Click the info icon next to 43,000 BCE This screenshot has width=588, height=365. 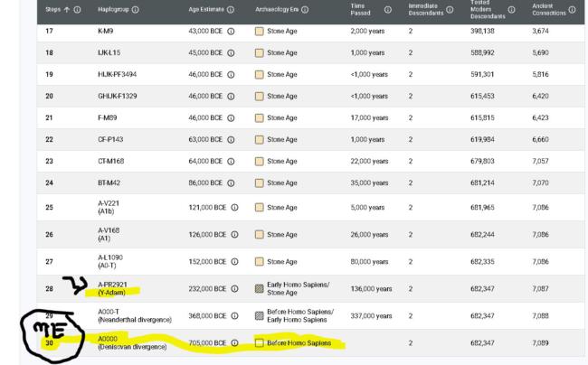(232, 32)
